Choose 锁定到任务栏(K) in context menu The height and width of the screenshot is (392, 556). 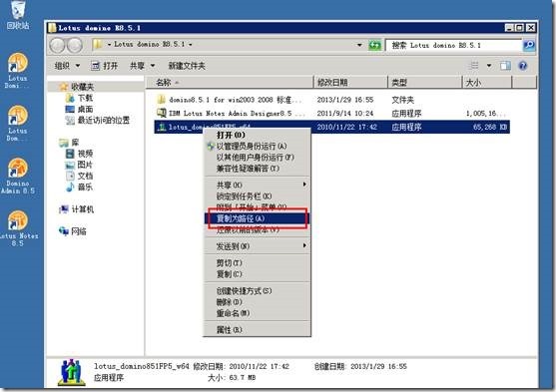[258, 196]
